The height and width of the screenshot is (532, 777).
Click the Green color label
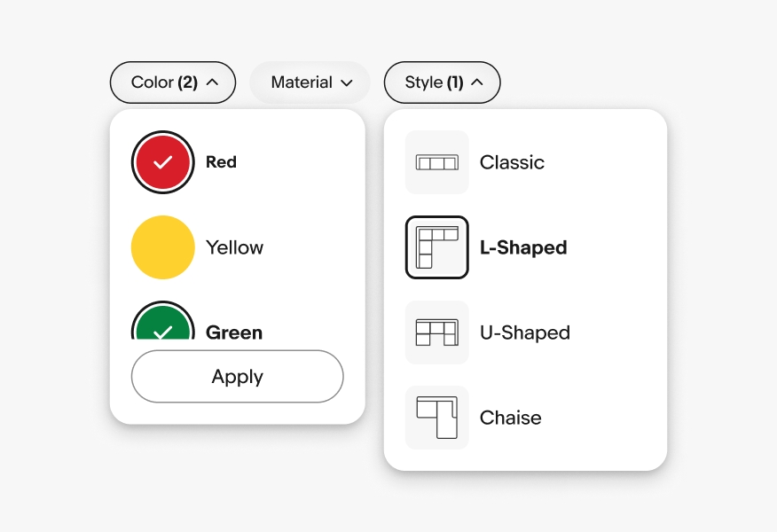(x=234, y=332)
